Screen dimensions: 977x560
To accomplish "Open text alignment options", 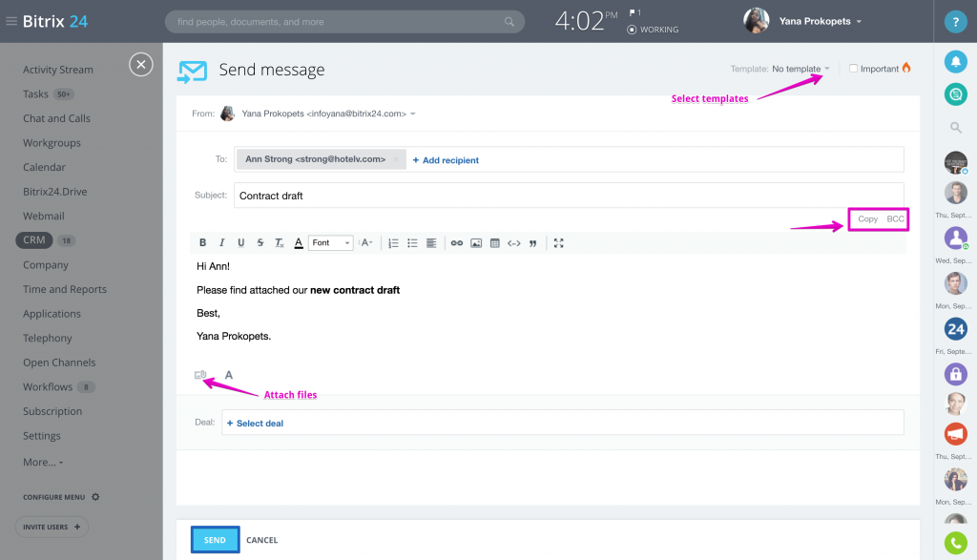I will click(x=431, y=243).
